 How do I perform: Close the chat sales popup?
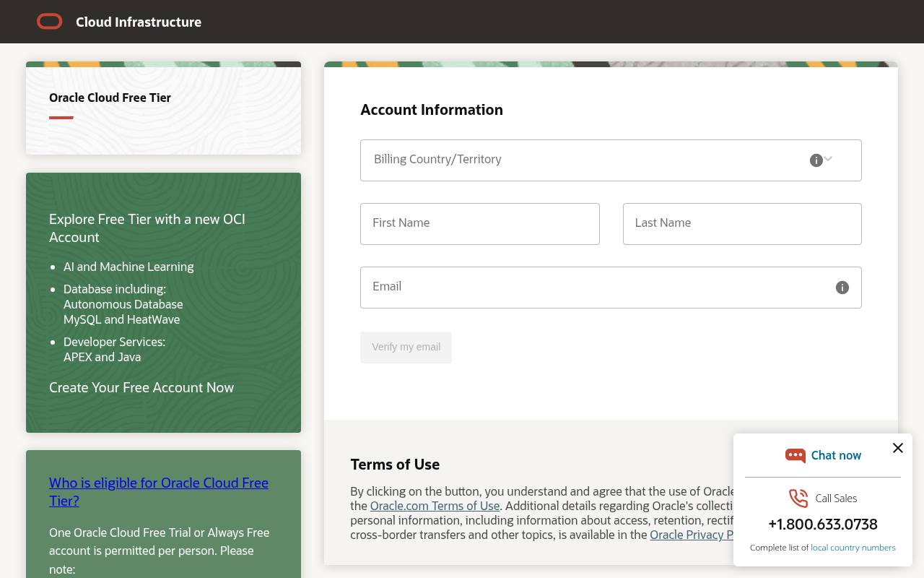tap(898, 448)
